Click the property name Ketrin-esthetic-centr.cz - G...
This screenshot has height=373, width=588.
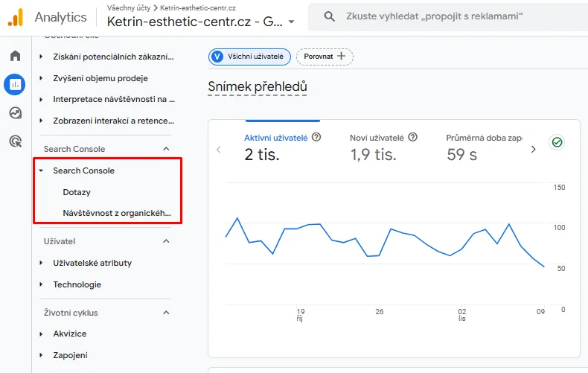194,22
